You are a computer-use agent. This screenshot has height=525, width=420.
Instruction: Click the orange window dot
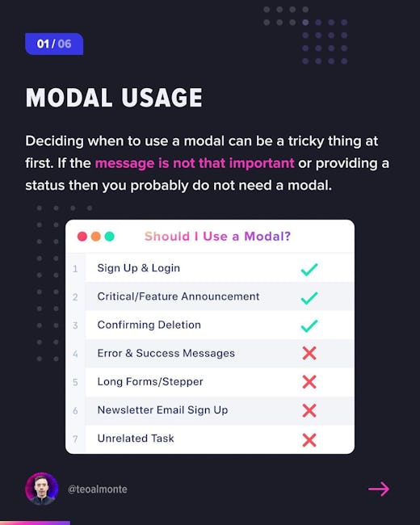[96, 237]
